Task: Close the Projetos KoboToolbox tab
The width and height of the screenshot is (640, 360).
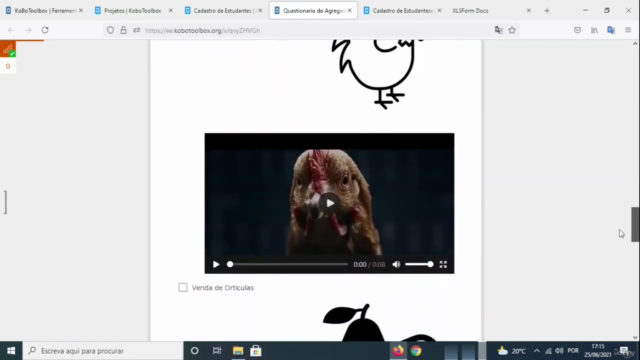Action: [x=171, y=11]
